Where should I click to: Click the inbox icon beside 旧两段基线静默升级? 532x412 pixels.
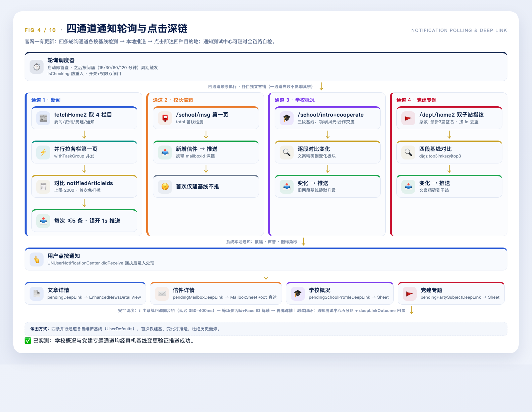tap(287, 187)
